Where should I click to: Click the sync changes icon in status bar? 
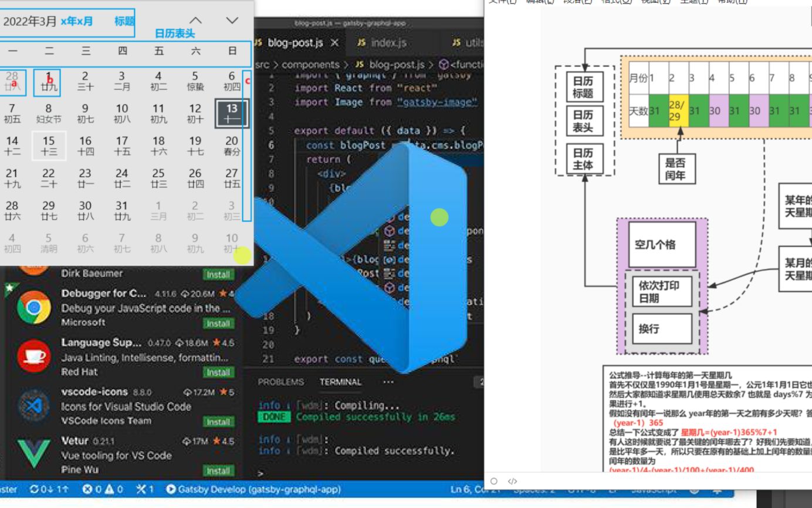click(x=34, y=489)
